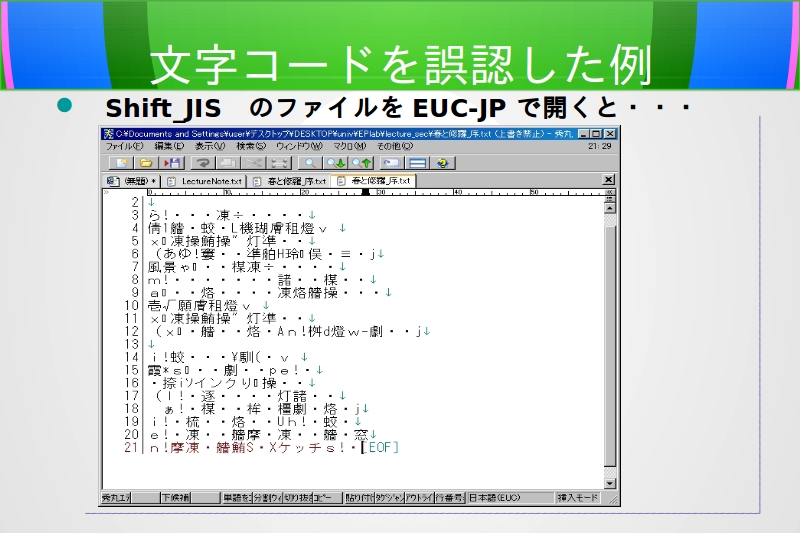Click the 行番号 function bar button
This screenshot has height=533, width=800.
pyautogui.click(x=451, y=497)
